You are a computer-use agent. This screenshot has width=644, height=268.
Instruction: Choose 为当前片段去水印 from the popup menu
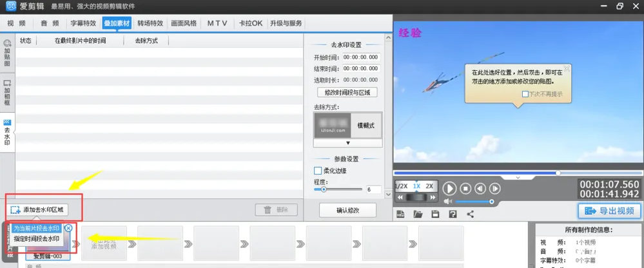(36, 229)
